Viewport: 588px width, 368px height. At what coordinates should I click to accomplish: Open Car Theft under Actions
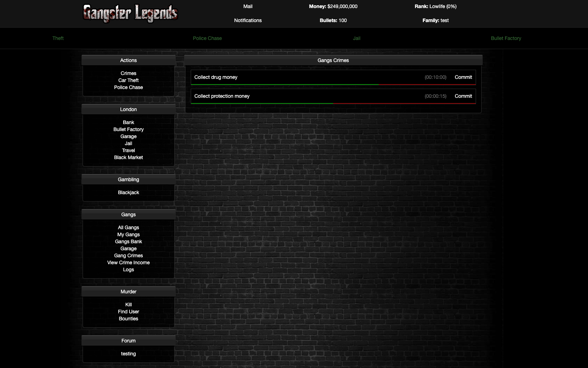(x=128, y=80)
